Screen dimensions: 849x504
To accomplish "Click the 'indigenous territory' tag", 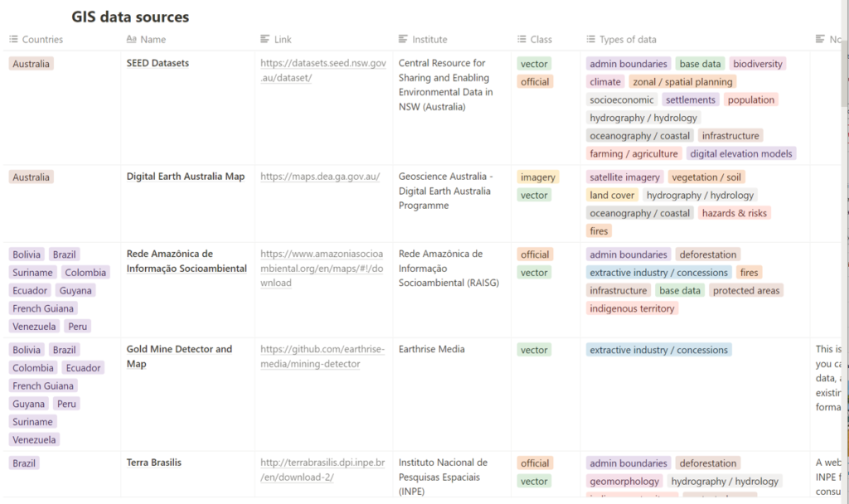I will (x=633, y=308).
